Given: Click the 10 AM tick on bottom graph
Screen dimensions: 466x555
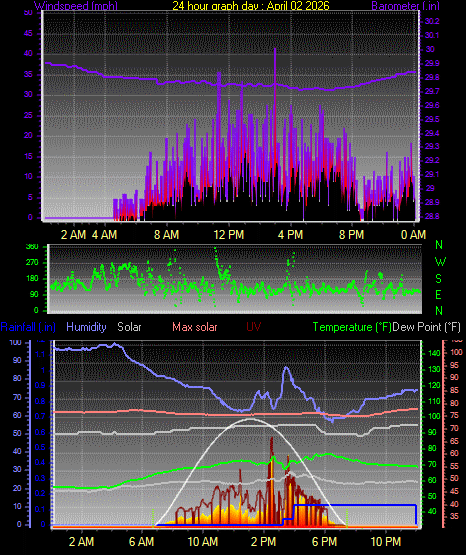Looking at the screenshot, I should click(203, 542).
